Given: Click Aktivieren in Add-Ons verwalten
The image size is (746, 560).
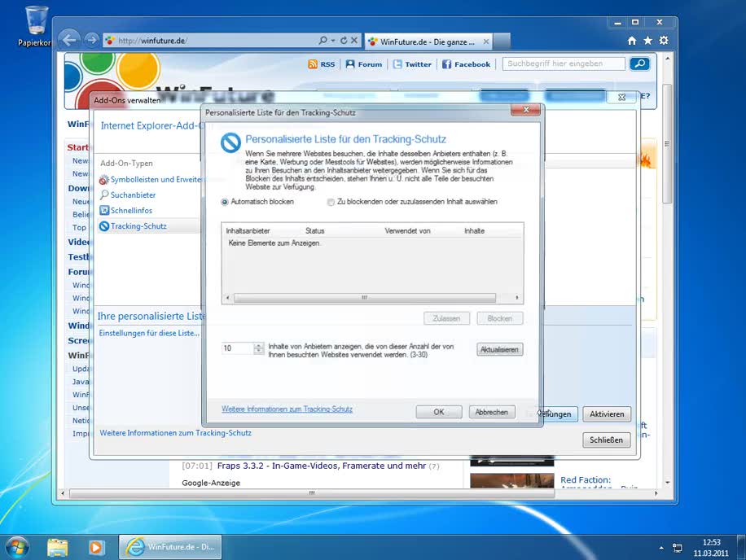Looking at the screenshot, I should coord(607,414).
